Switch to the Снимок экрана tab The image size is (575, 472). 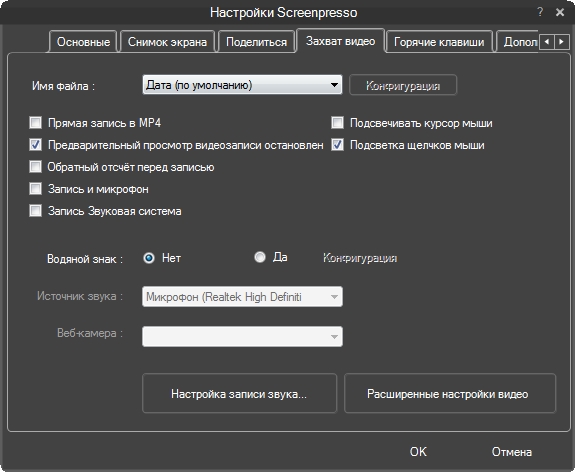click(x=167, y=42)
